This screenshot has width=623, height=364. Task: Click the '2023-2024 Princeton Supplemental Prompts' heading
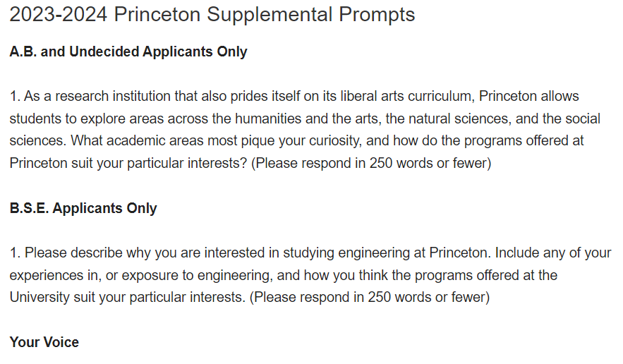212,15
